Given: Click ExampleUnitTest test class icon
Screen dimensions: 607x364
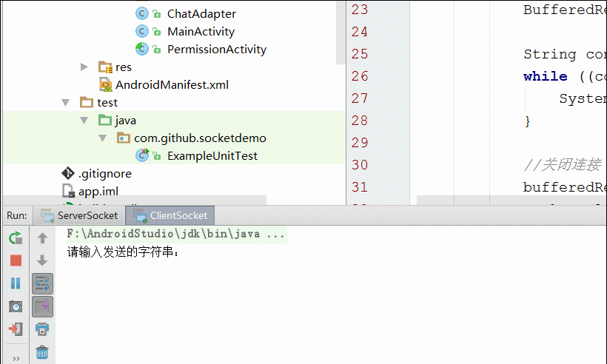Looking at the screenshot, I should [142, 155].
